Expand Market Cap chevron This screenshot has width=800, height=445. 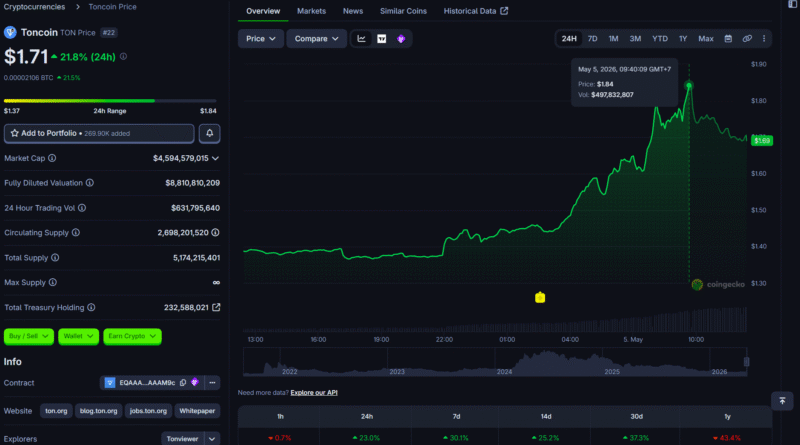coord(215,158)
